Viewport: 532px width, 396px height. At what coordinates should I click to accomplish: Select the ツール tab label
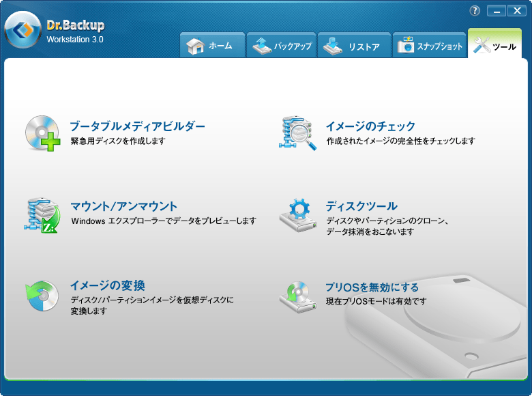click(x=505, y=47)
